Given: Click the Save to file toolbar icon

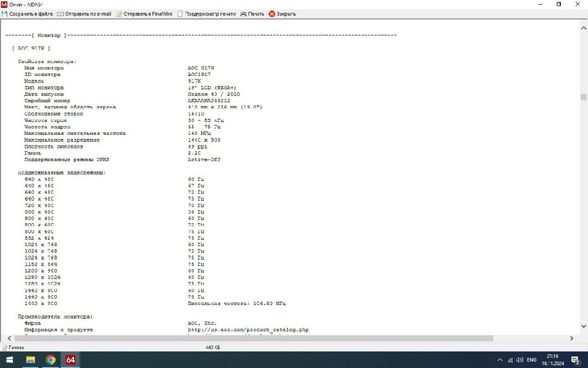Looking at the screenshot, I should pos(5,14).
